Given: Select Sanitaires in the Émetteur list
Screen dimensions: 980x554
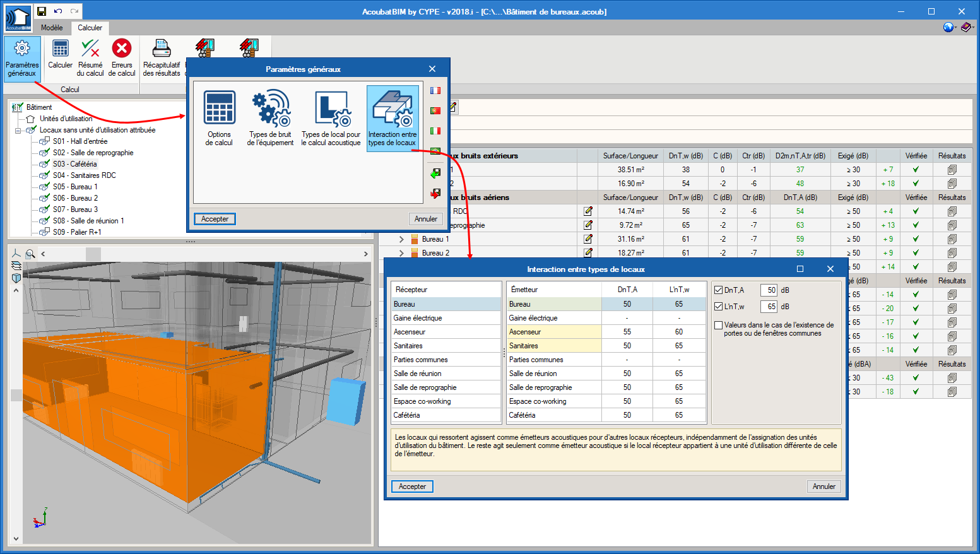Looking at the screenshot, I should point(554,346).
